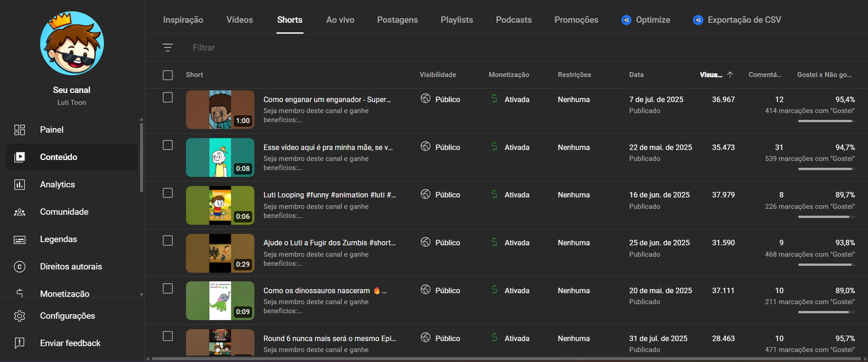Select checkbox for Luti Looping short

click(168, 193)
